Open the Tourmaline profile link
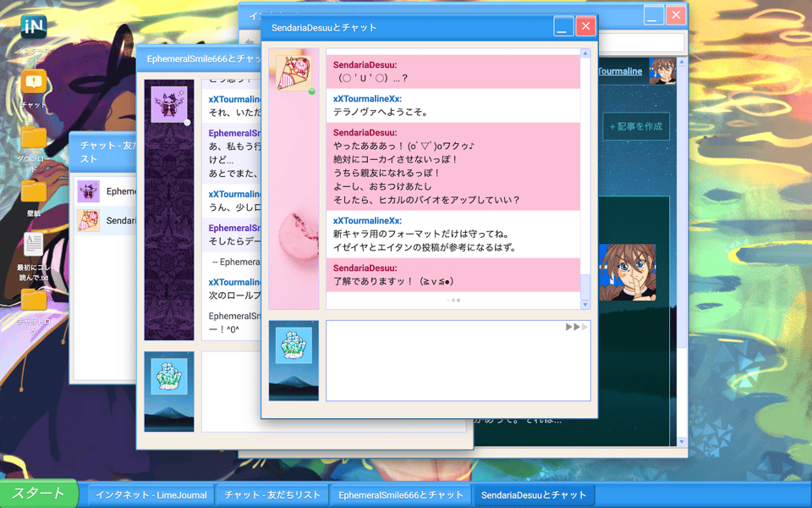Screen dimensions: 812x508 coord(619,71)
